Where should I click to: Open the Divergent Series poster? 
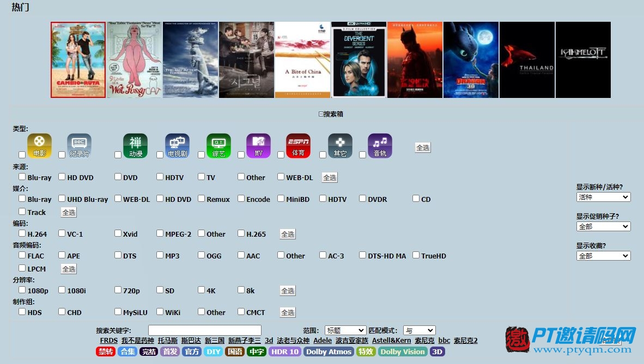click(359, 60)
